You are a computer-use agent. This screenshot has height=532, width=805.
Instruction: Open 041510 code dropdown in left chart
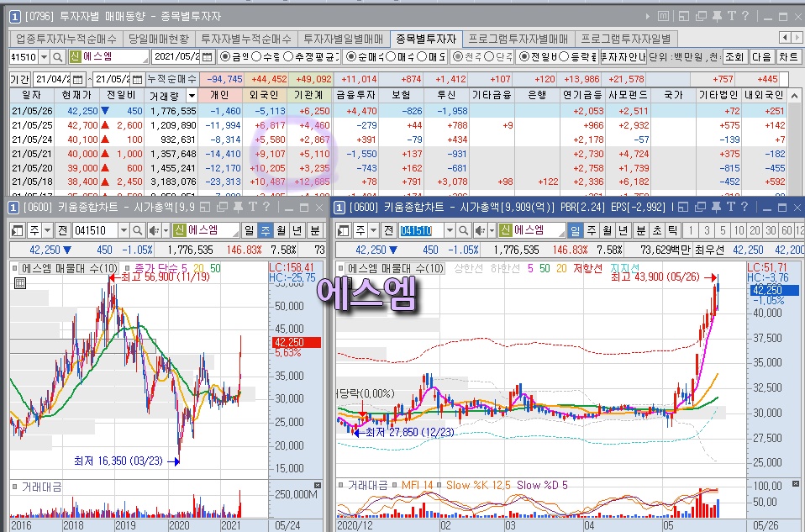point(124,230)
